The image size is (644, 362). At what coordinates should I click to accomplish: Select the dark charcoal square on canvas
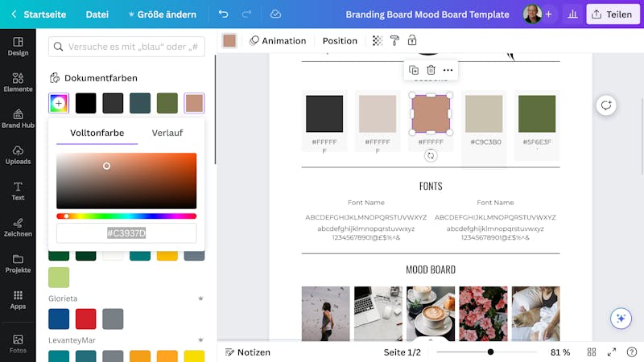click(x=324, y=113)
